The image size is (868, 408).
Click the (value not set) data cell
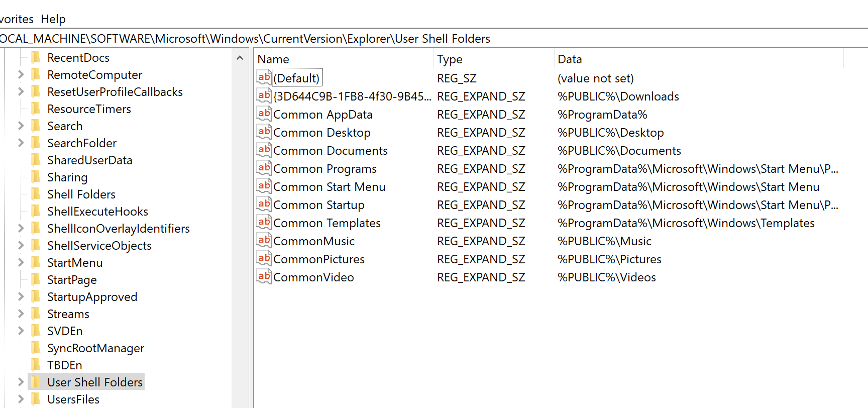tap(596, 78)
